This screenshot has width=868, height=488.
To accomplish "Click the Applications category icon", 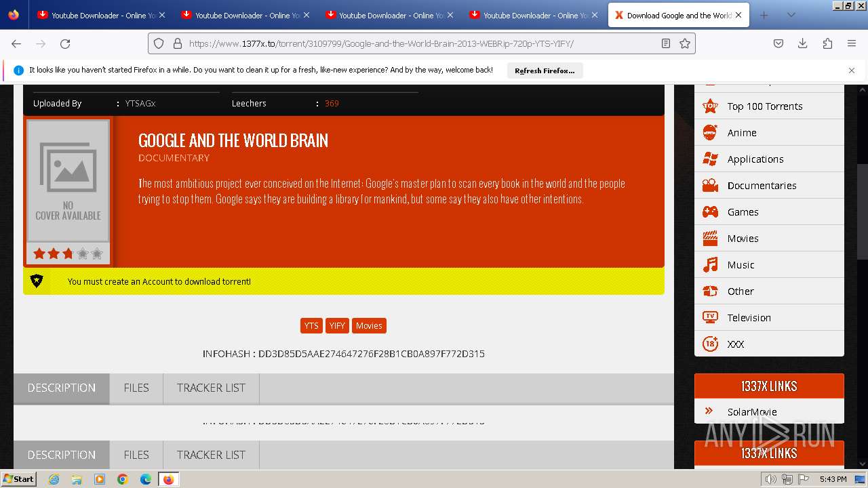I will click(710, 159).
